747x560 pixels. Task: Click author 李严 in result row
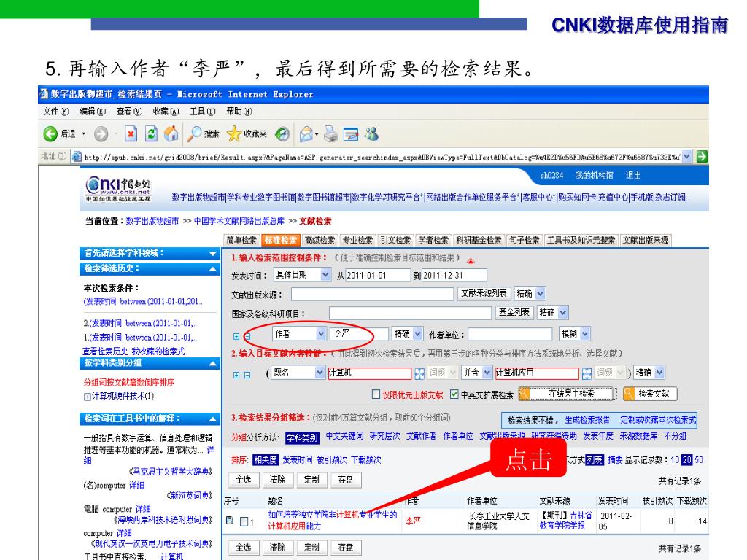pos(413,521)
